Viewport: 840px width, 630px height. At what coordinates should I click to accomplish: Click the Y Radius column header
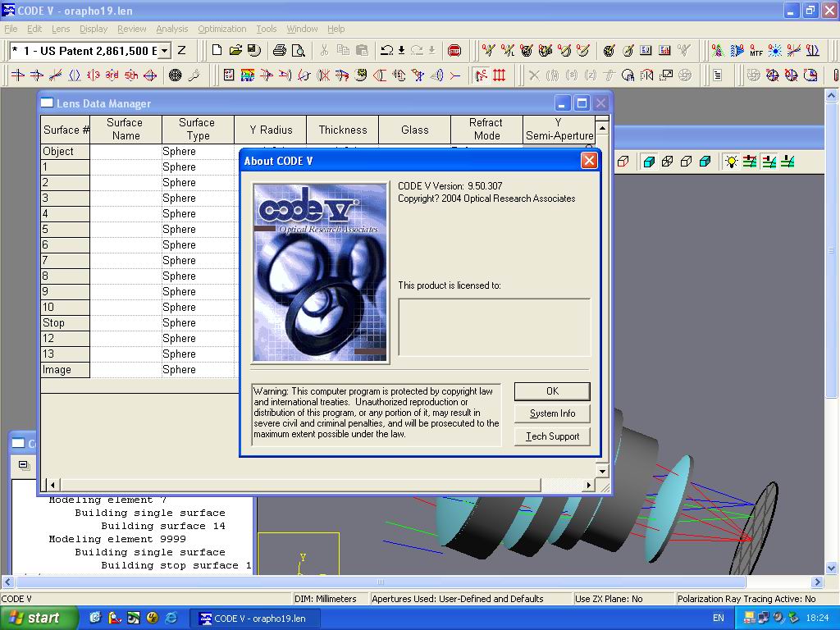(271, 130)
